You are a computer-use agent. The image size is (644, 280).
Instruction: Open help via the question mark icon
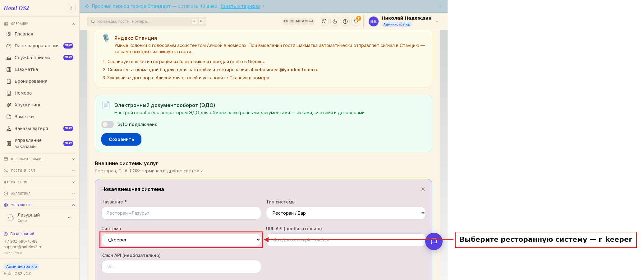click(345, 21)
